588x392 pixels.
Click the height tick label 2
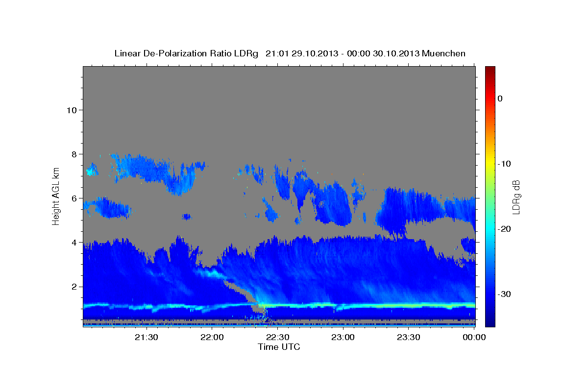[73, 287]
